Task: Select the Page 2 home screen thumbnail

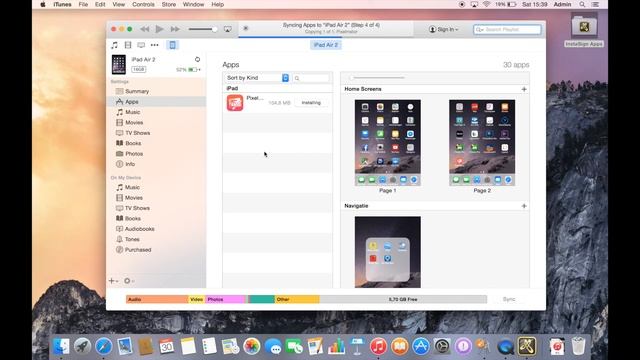Action: point(482,143)
